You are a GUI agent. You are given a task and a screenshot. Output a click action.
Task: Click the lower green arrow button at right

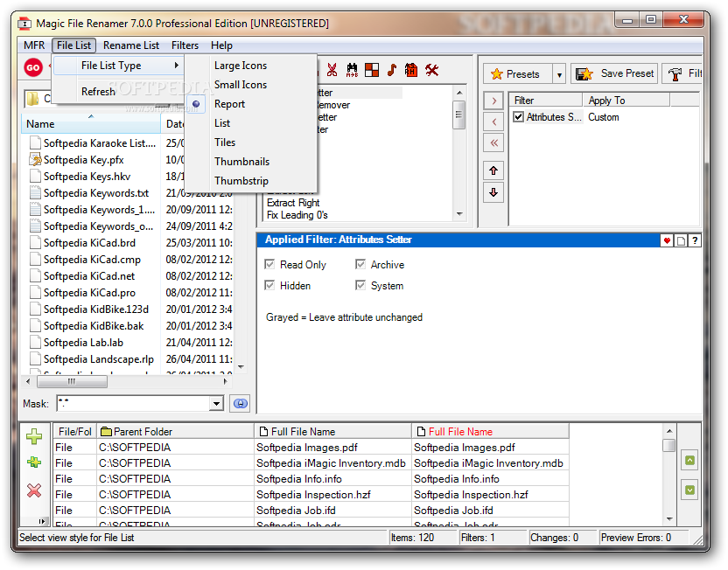(x=689, y=490)
